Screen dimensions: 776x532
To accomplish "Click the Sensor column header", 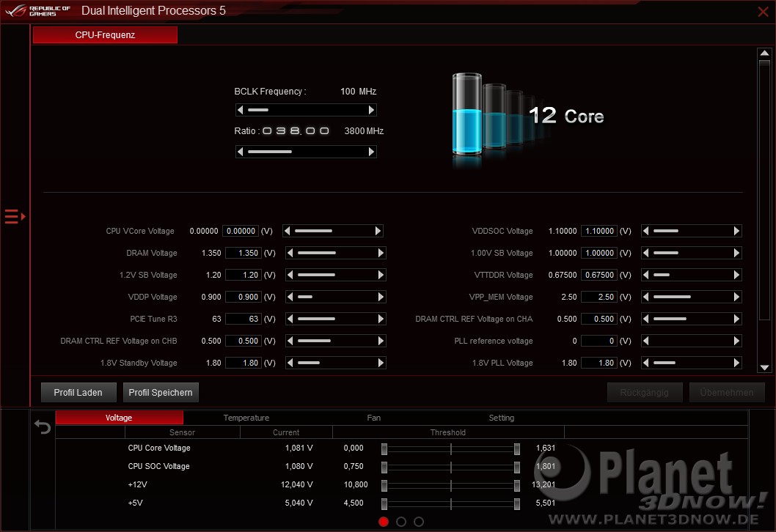I will coord(182,432).
